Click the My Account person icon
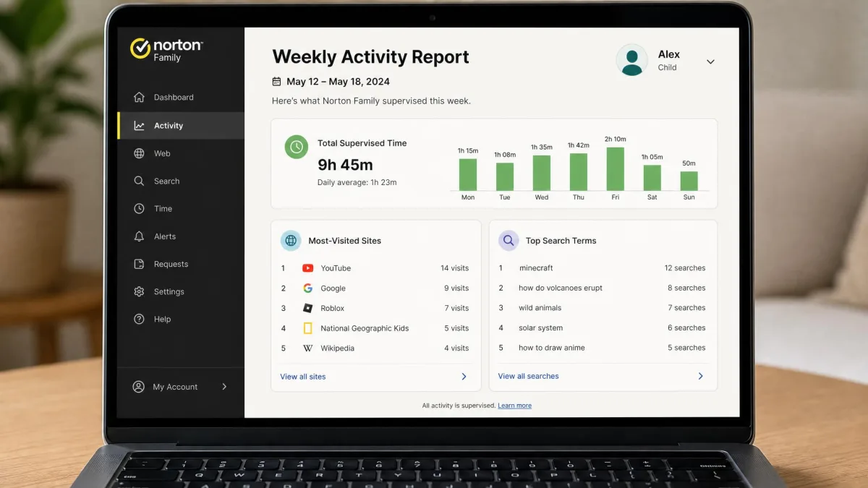 click(x=138, y=387)
